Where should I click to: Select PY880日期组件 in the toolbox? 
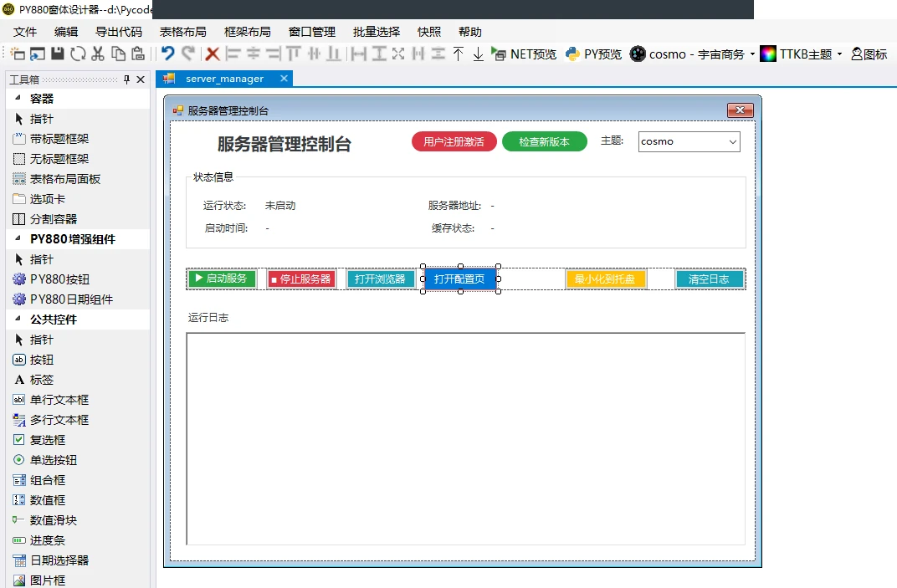click(x=79, y=299)
